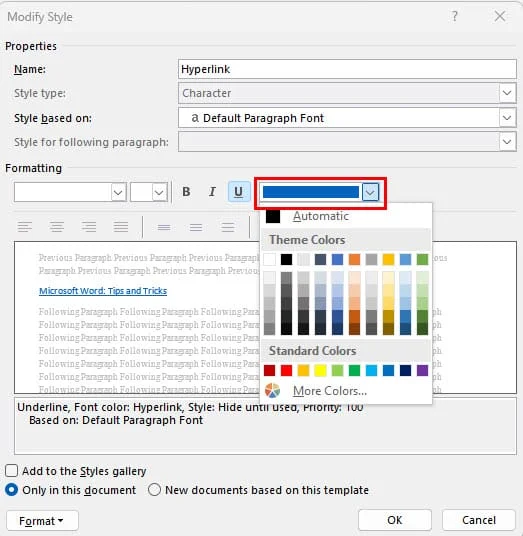Open the font name dropdown
The width and height of the screenshot is (523, 536).
point(118,192)
